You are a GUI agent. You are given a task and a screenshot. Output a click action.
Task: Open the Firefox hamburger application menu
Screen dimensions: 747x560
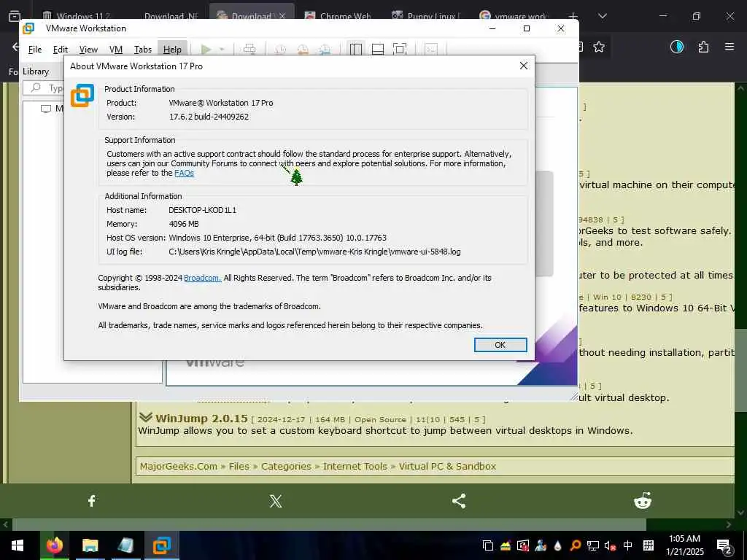pos(729,47)
